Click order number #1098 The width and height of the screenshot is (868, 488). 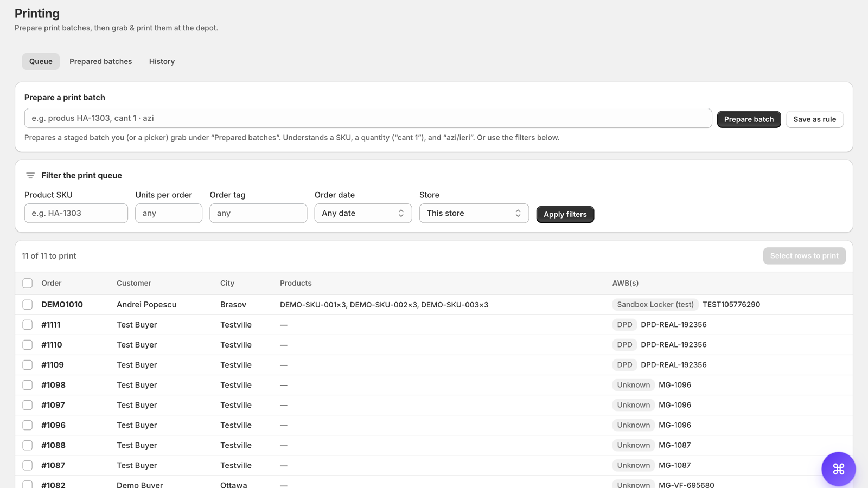coord(53,385)
